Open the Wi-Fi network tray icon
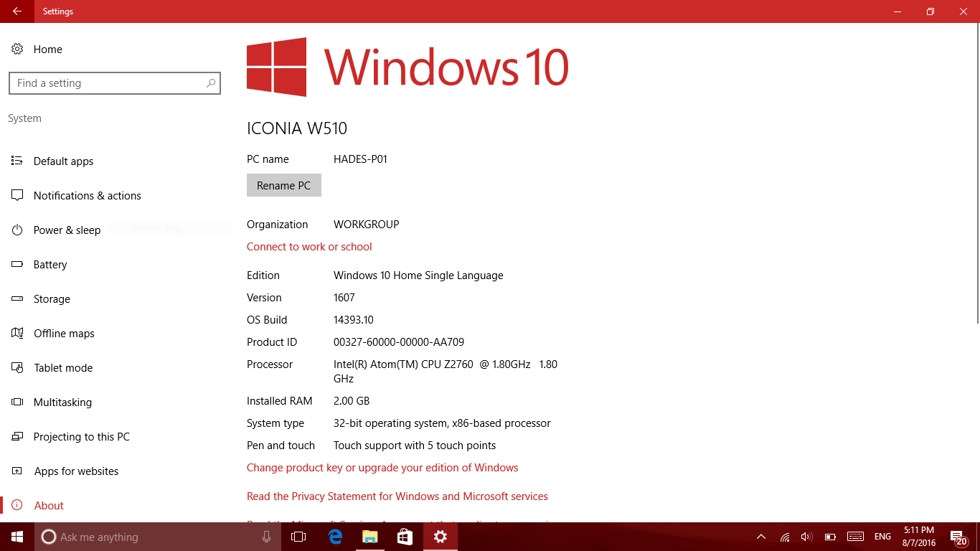The height and width of the screenshot is (551, 980). coord(785,537)
